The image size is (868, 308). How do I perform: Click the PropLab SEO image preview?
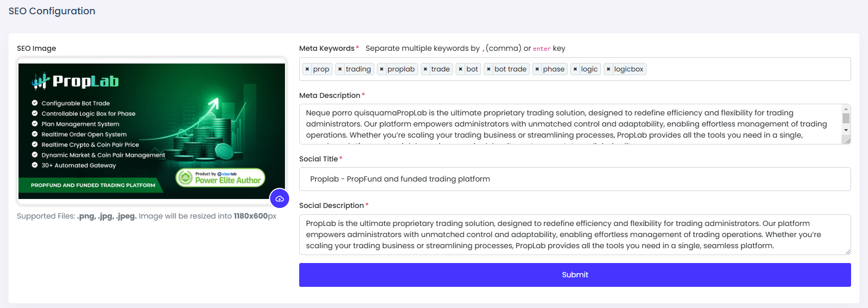(152, 131)
